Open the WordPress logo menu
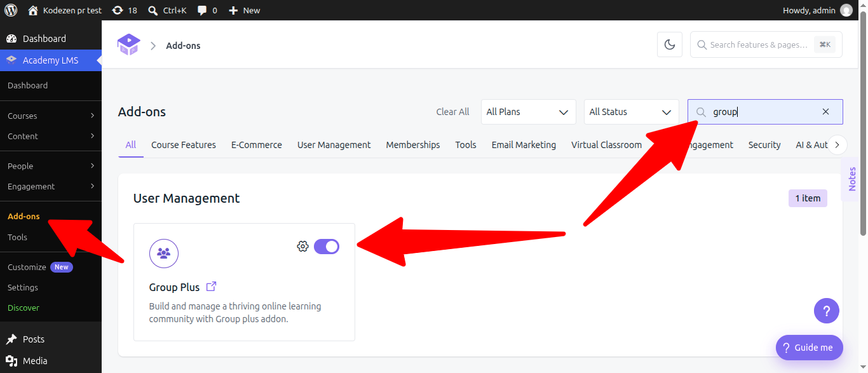Image resolution: width=868 pixels, height=373 pixels. pos(11,10)
